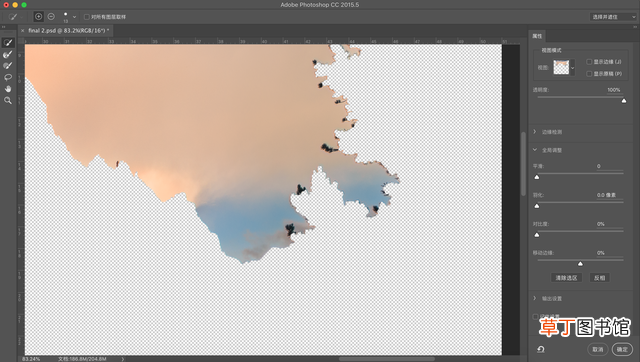Click the 取消 button
The width and height of the screenshot is (640, 362).
click(598, 349)
